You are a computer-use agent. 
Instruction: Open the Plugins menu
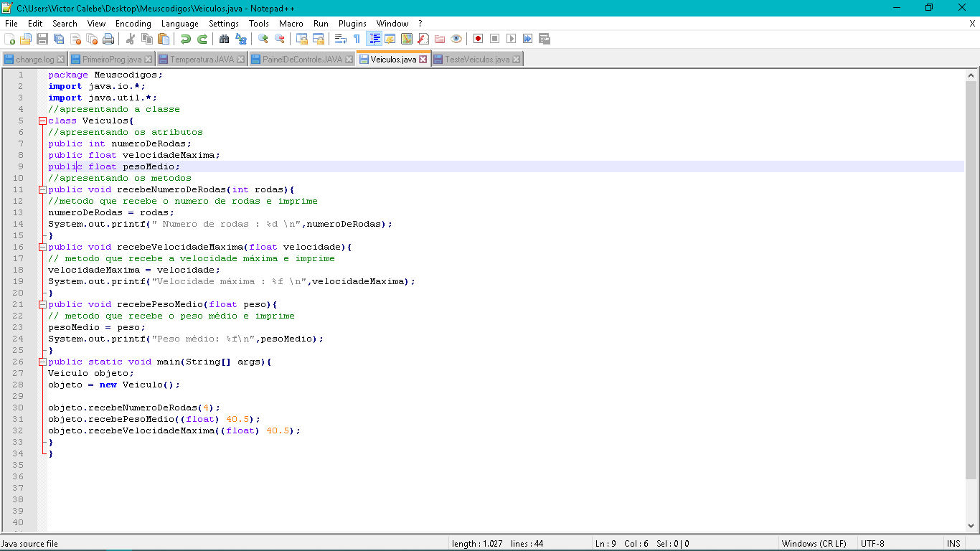[x=352, y=24]
